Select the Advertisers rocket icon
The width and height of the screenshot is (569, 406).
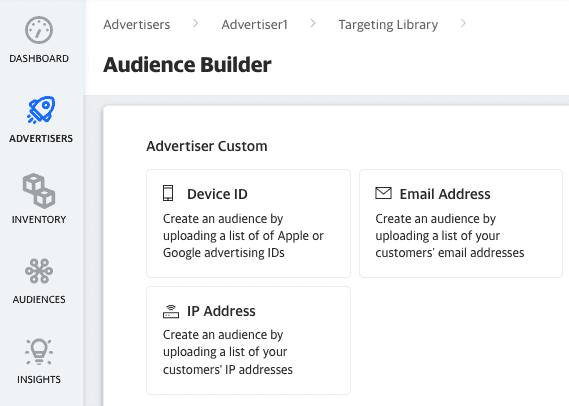(x=41, y=110)
